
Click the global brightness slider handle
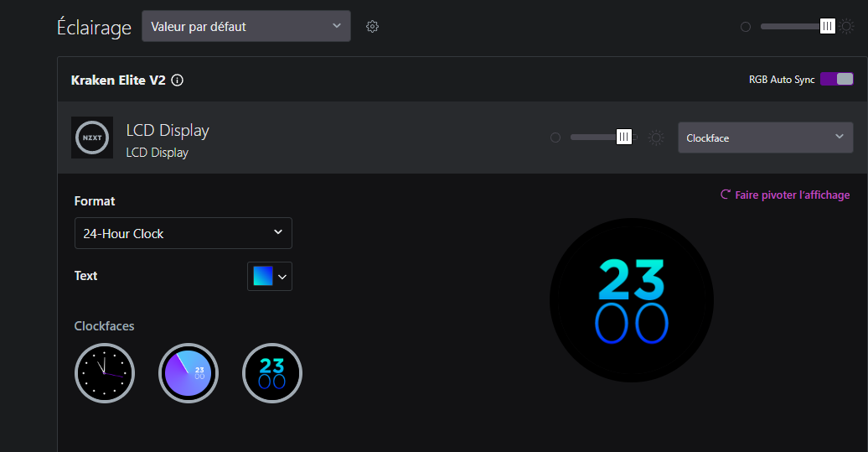[828, 27]
